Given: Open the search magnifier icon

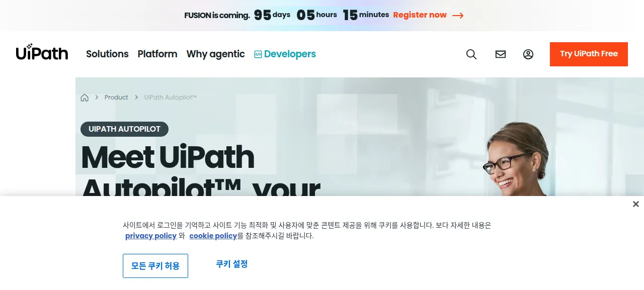Looking at the screenshot, I should tap(471, 54).
